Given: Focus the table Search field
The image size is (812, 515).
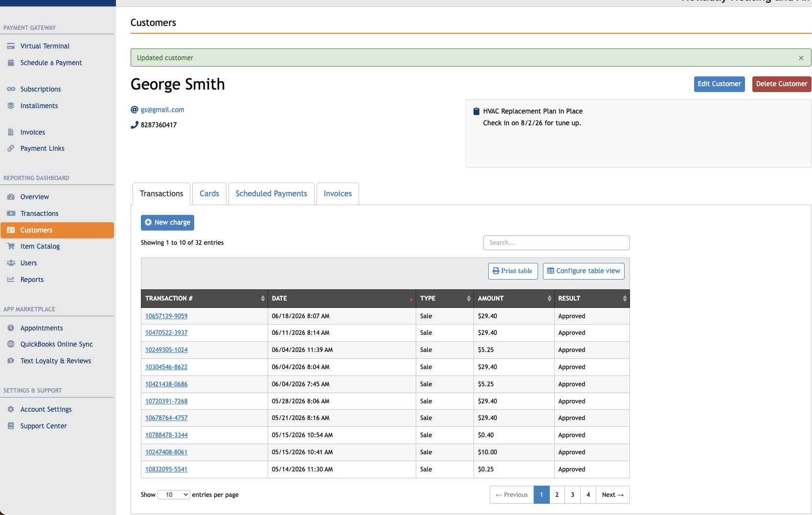Looking at the screenshot, I should click(556, 243).
